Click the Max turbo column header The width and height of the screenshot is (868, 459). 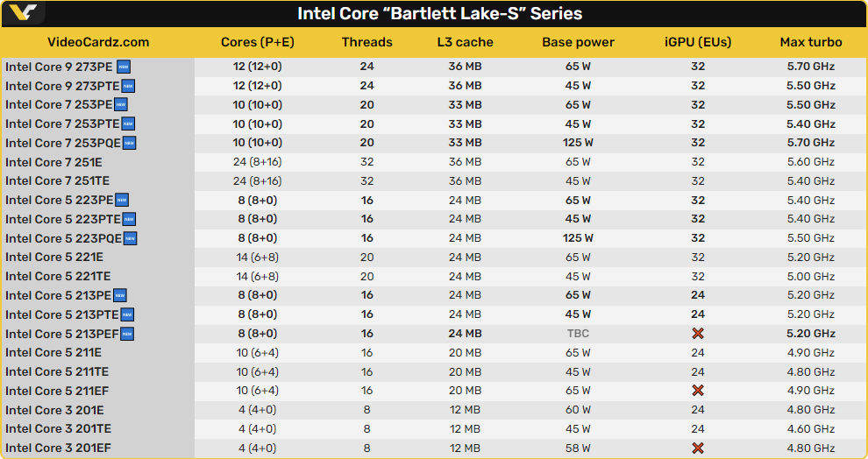coord(811,42)
